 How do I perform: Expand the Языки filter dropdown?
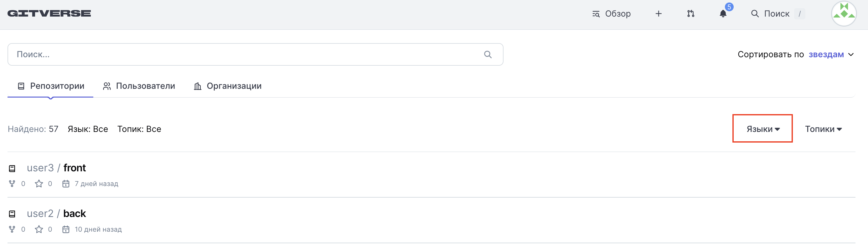click(762, 129)
